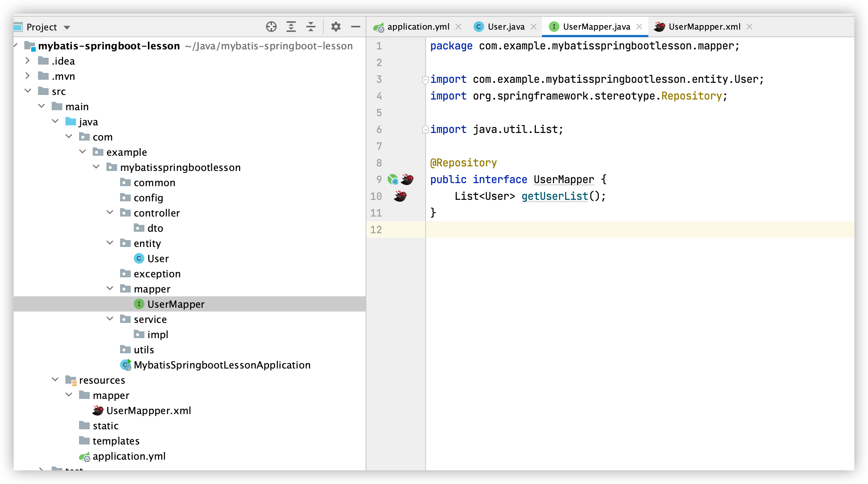The image size is (868, 484).
Task: Hide the Project panel with minus icon
Action: [x=355, y=27]
